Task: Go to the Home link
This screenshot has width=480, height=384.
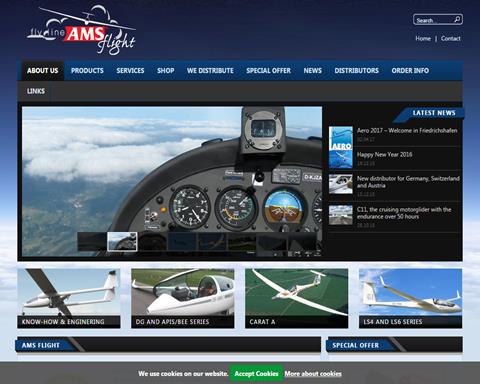Action: click(423, 39)
